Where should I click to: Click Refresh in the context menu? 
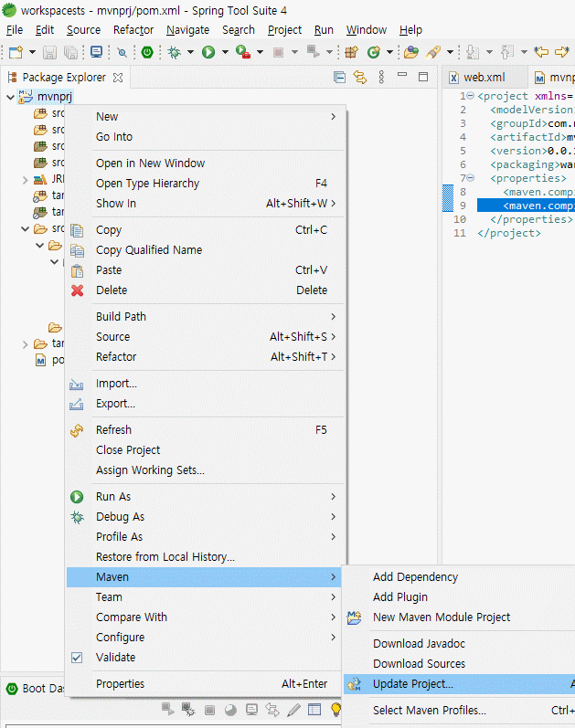[205, 430]
